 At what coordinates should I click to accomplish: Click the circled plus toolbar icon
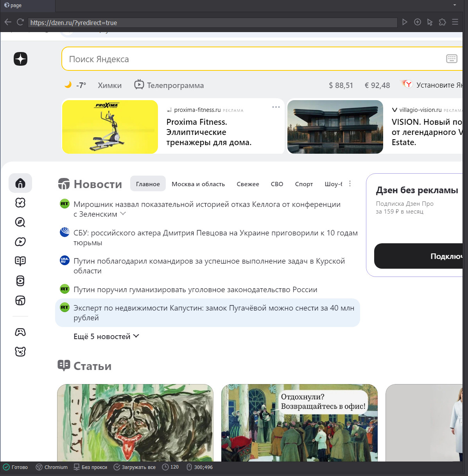coord(418,22)
